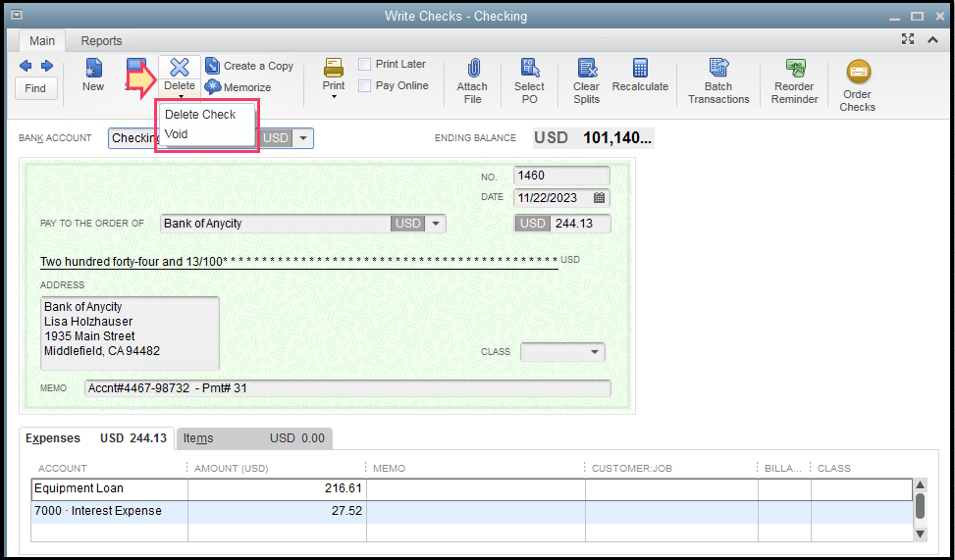Click the Find button
Image resolution: width=955 pixels, height=560 pixels.
pyautogui.click(x=35, y=88)
